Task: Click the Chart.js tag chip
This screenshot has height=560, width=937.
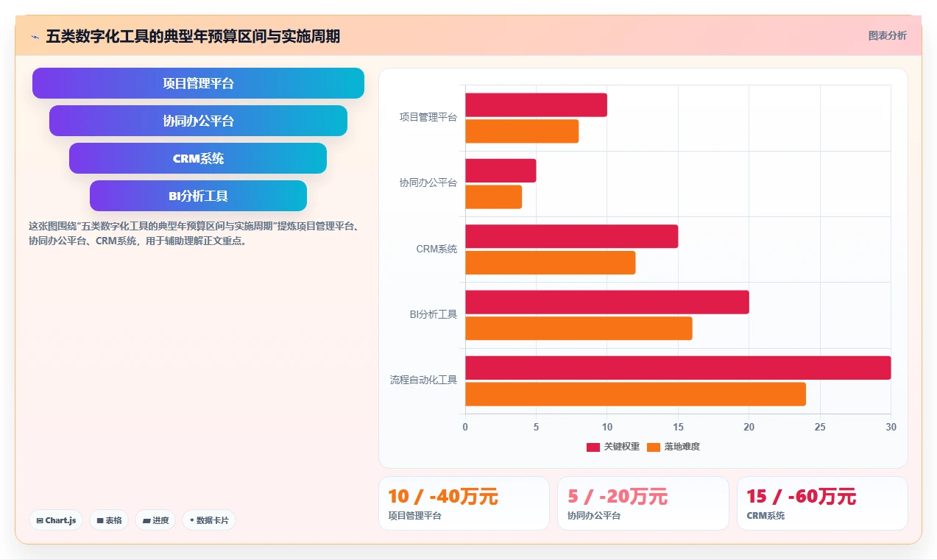Action: click(x=57, y=520)
